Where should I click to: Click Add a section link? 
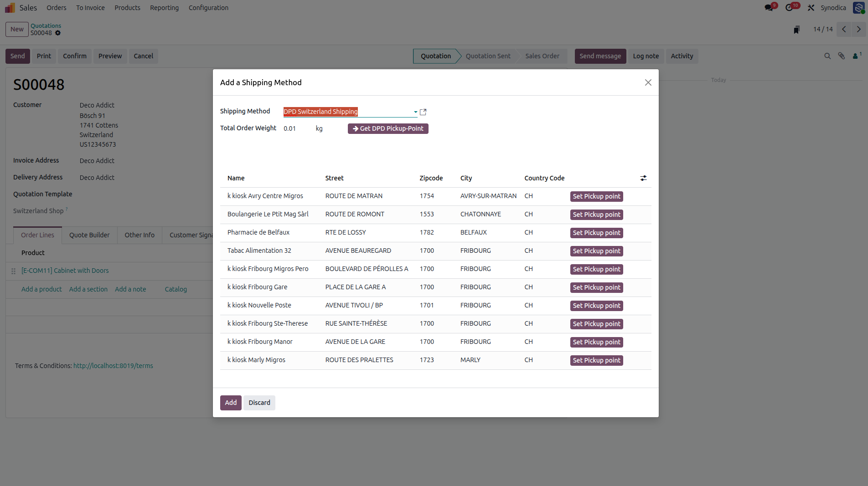point(88,289)
